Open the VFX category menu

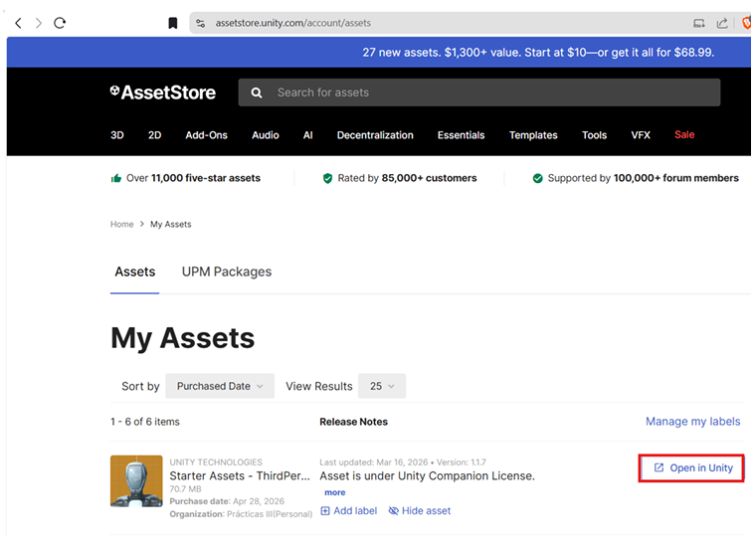point(641,135)
